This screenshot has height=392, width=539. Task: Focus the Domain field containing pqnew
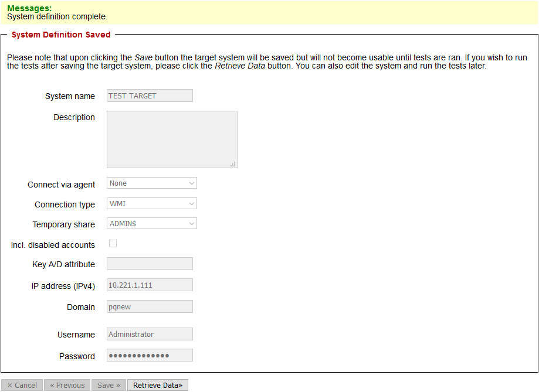tap(150, 306)
